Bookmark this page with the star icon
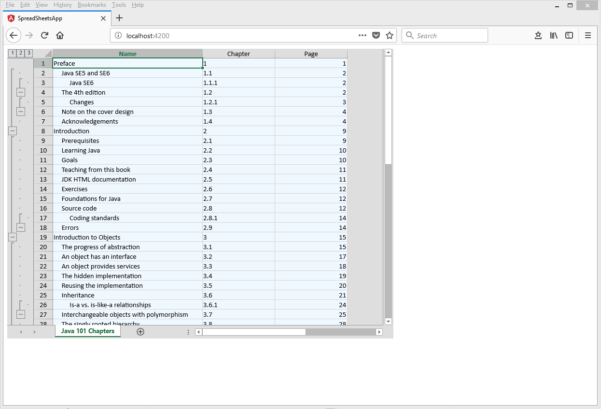 click(x=389, y=35)
